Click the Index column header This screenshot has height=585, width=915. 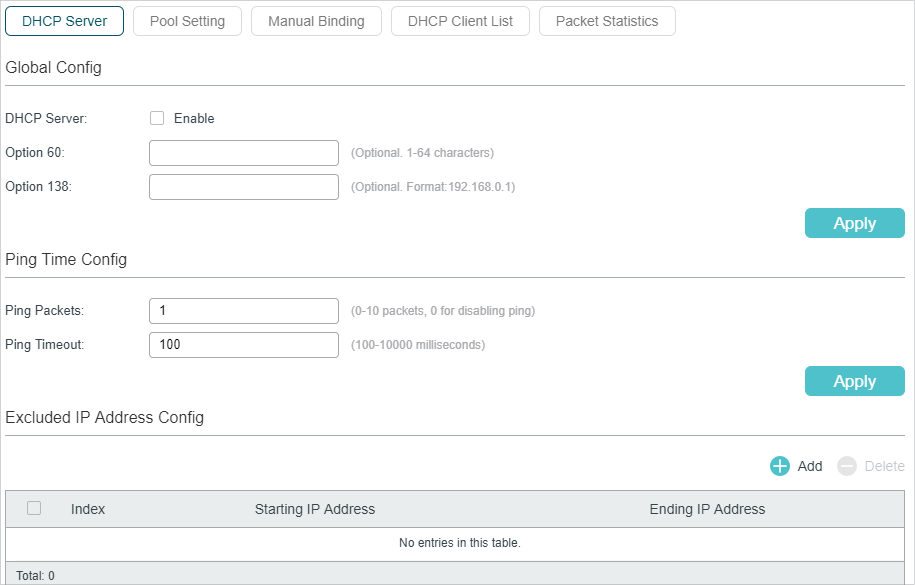pyautogui.click(x=88, y=509)
